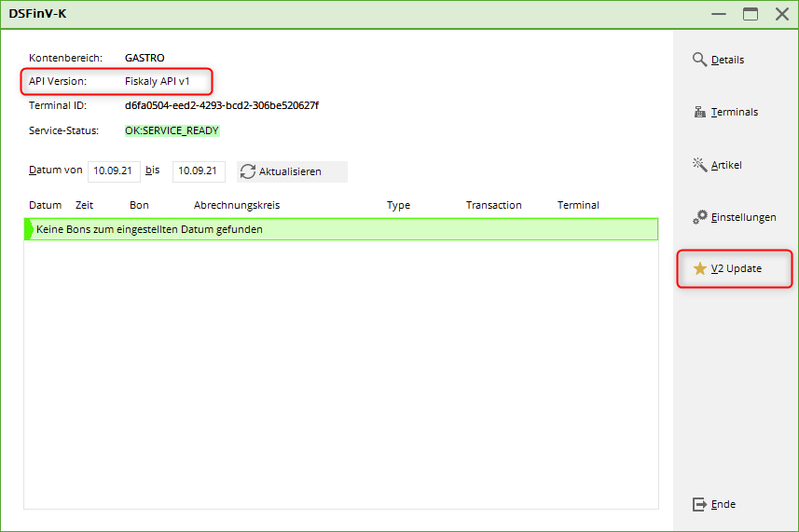
Task: Open the Terminals list
Action: [x=735, y=112]
